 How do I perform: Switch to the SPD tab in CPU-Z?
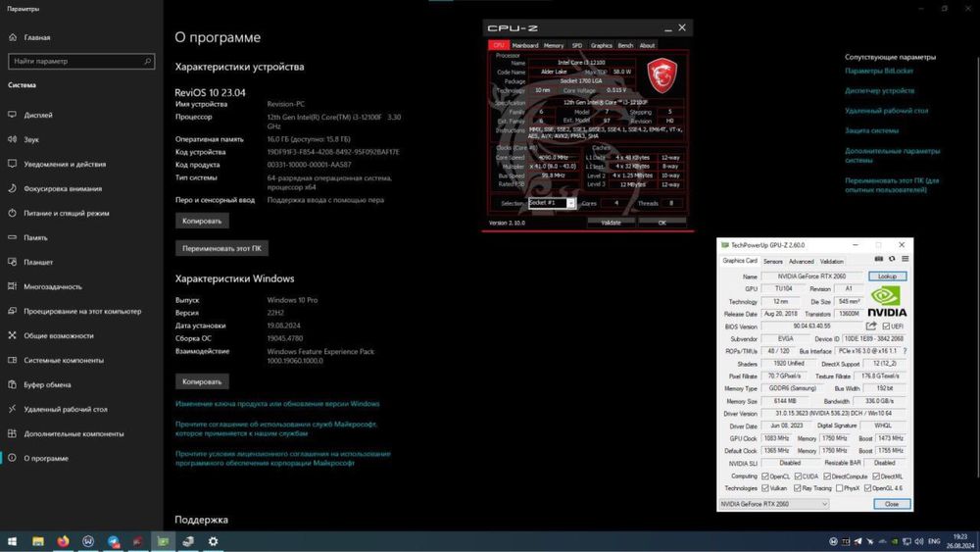(x=577, y=45)
